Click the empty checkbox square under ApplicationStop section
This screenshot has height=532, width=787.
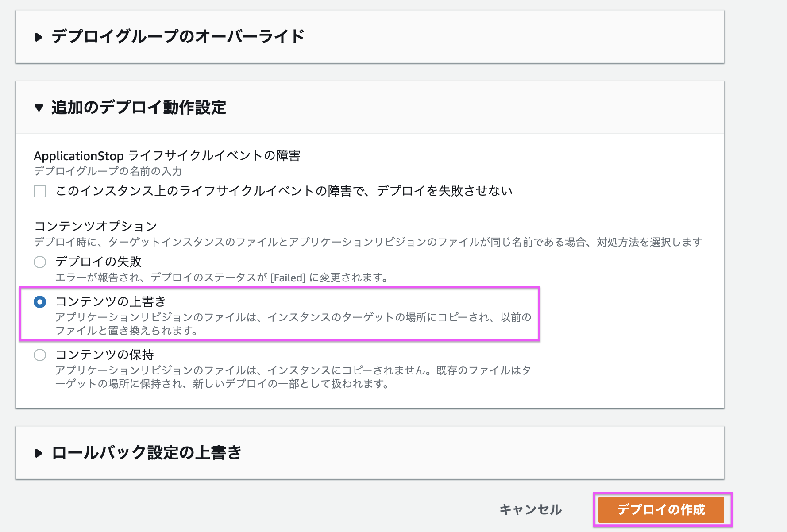[39, 191]
